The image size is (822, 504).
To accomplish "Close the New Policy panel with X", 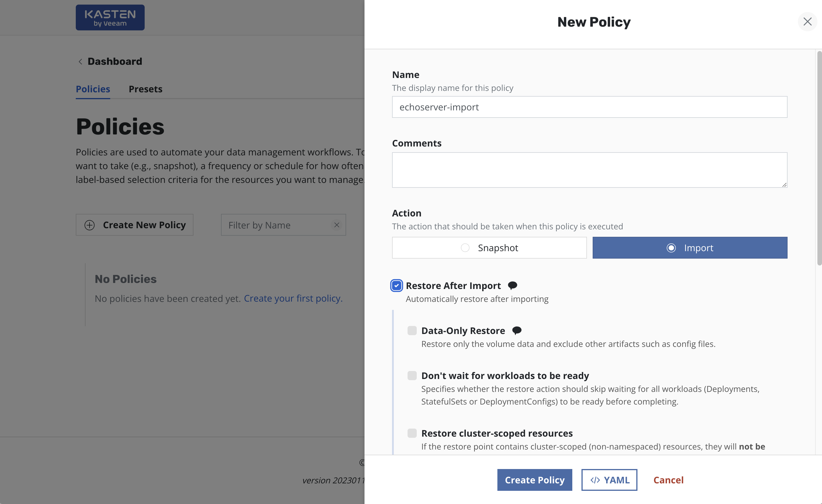I will (x=807, y=22).
